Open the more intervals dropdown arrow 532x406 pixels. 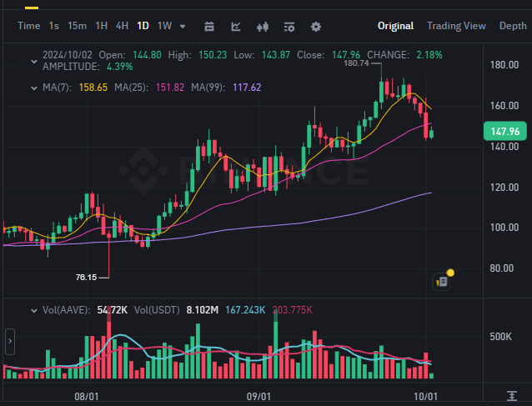pyautogui.click(x=183, y=27)
